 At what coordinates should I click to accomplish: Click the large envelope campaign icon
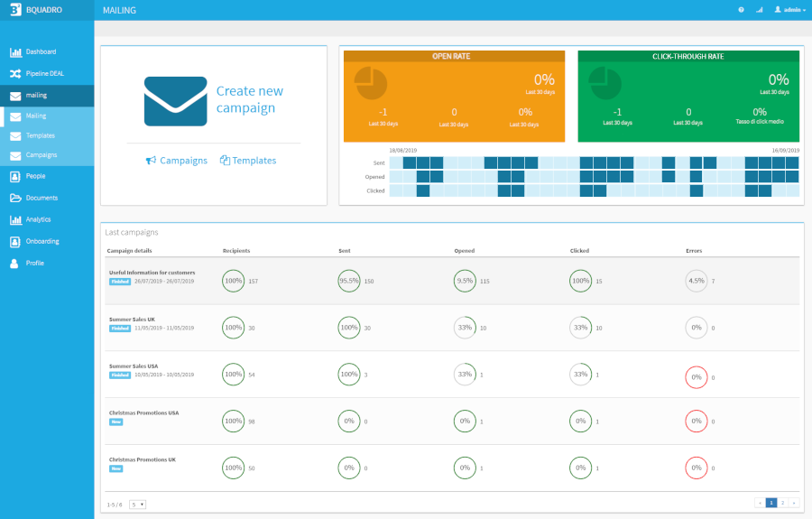click(x=176, y=101)
